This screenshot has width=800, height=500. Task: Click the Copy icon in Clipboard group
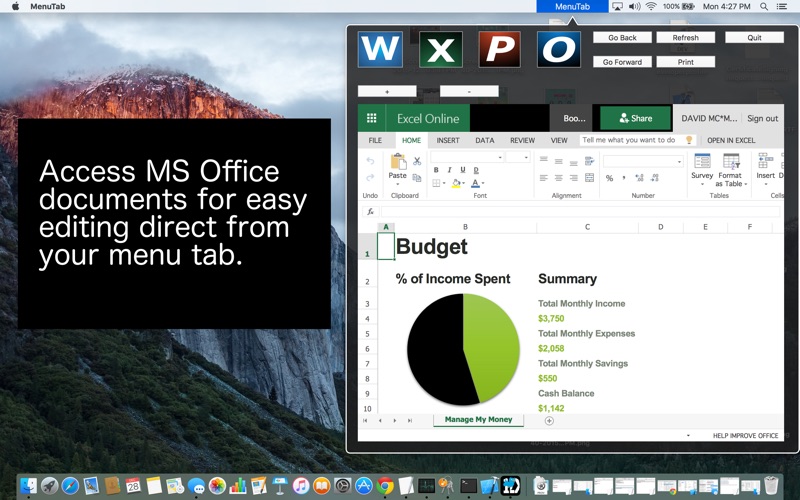pyautogui.click(x=417, y=178)
